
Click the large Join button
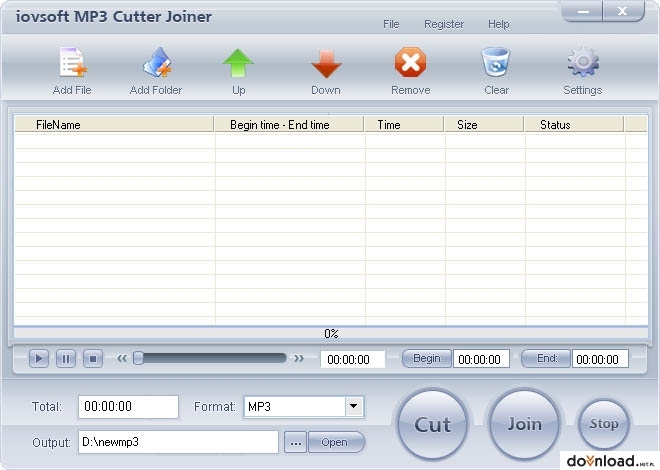click(524, 424)
